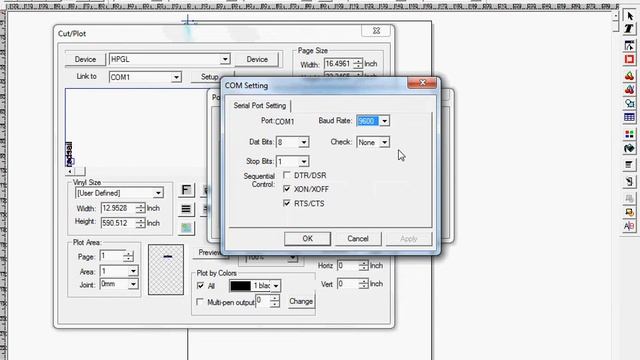Click the teal image button in Cut/Plot

click(186, 228)
